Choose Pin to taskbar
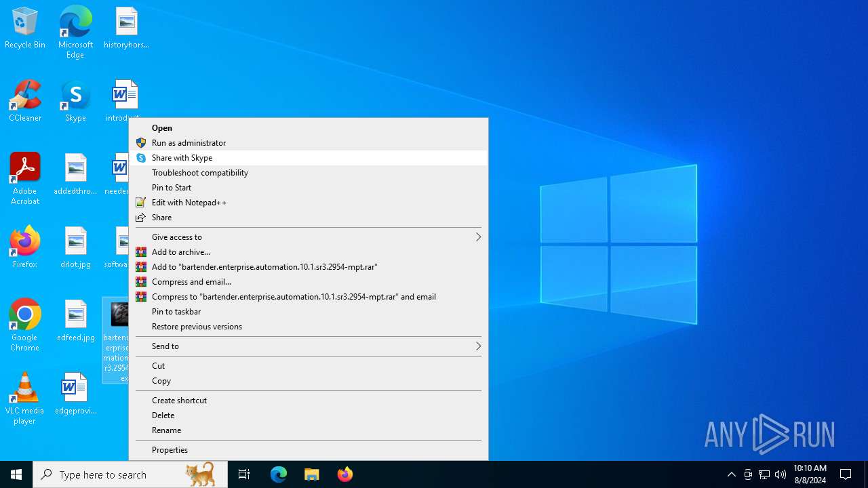Image resolution: width=868 pixels, height=488 pixels. pyautogui.click(x=309, y=312)
